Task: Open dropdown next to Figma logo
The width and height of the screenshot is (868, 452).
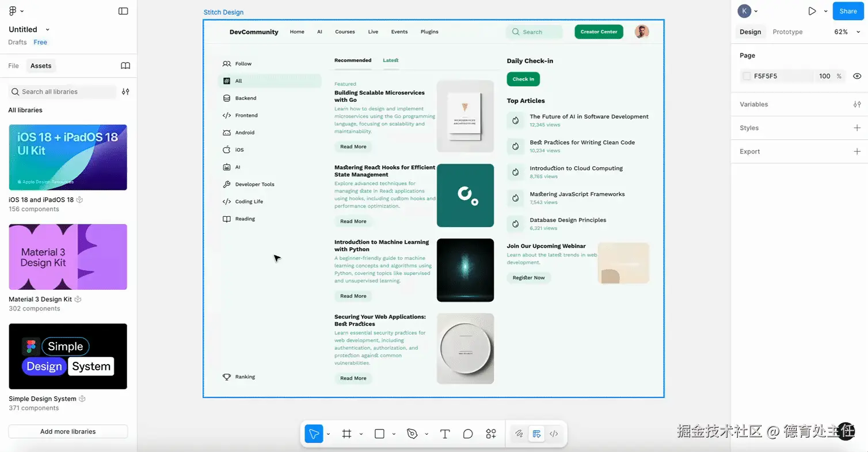Action: [22, 11]
